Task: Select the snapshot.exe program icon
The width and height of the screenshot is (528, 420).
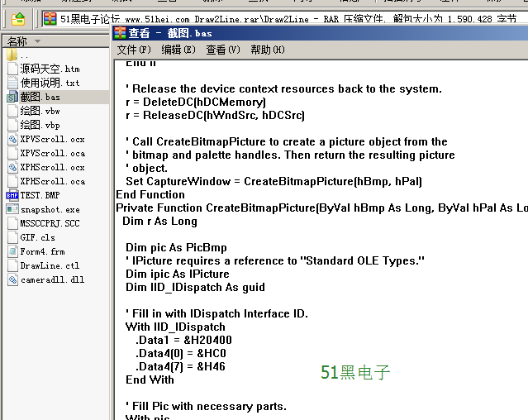Action: (x=12, y=209)
